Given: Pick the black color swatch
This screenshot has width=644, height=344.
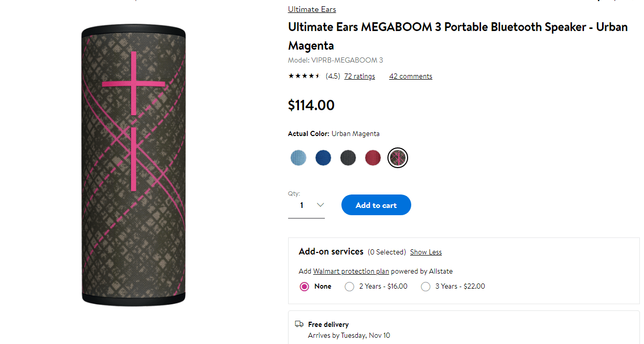Looking at the screenshot, I should (x=348, y=158).
